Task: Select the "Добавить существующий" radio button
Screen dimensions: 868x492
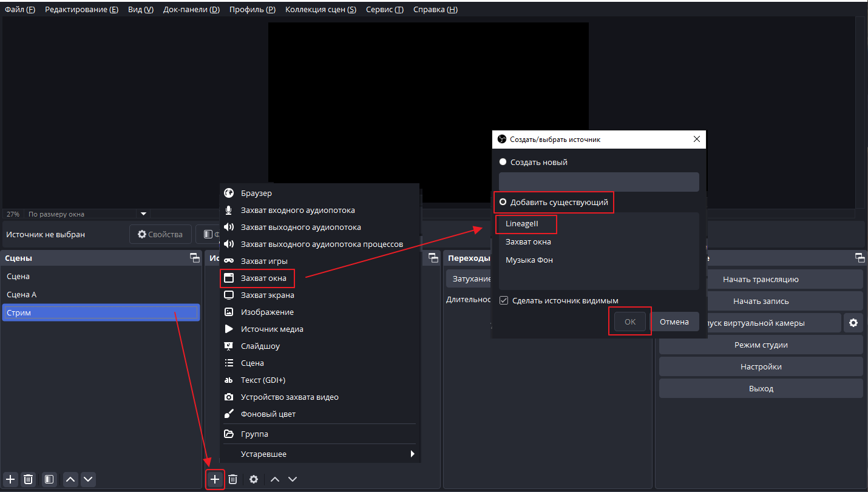Action: [503, 202]
